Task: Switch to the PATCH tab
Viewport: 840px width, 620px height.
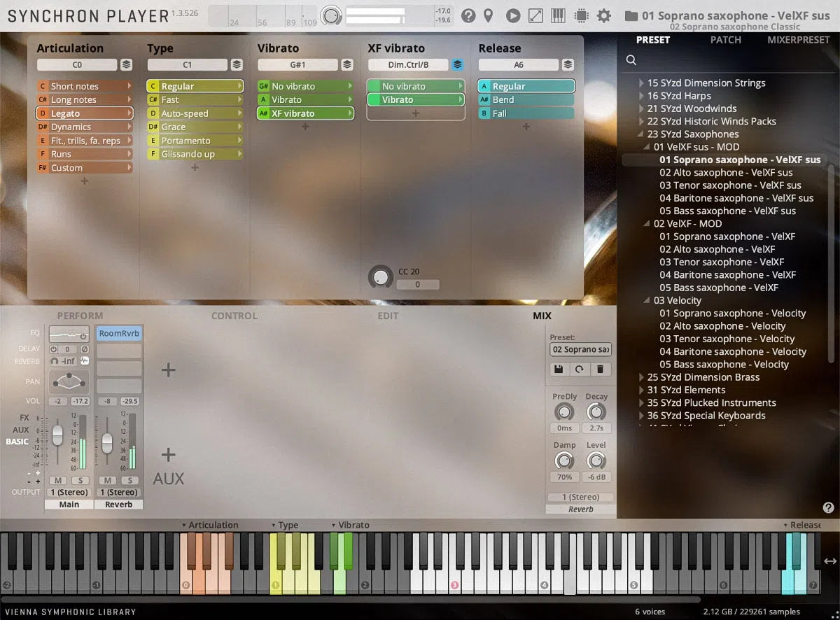Action: (x=725, y=40)
